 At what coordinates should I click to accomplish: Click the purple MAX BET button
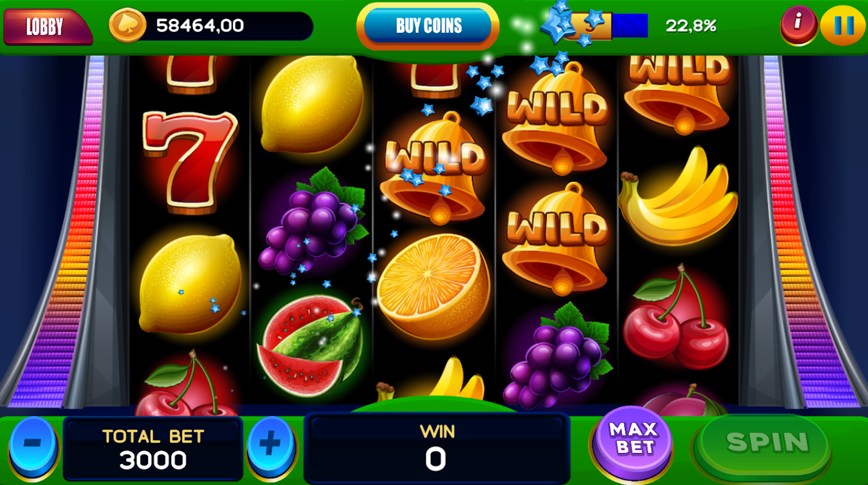click(633, 438)
